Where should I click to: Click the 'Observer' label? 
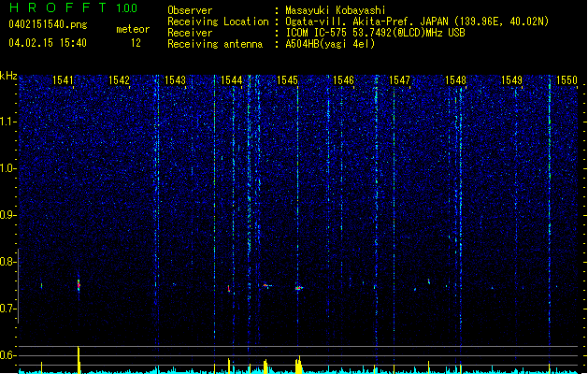point(190,10)
